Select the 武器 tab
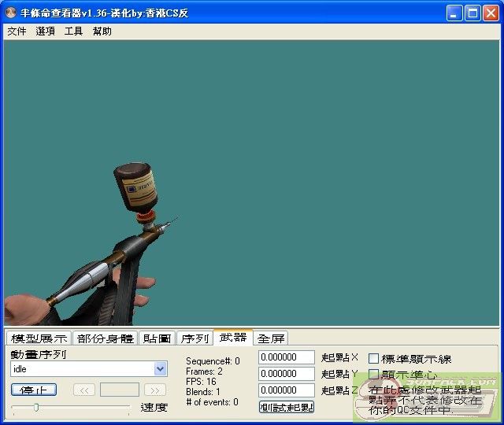The height and width of the screenshot is (425, 504). point(233,338)
